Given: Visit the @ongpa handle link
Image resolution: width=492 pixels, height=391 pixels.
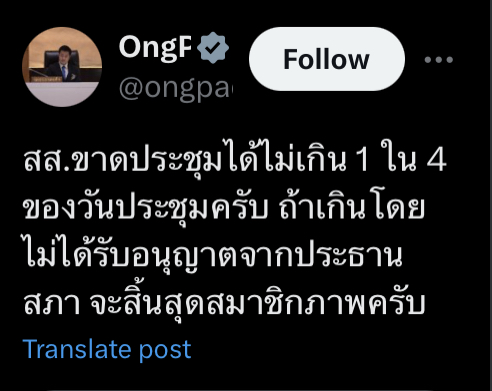Looking at the screenshot, I should (x=175, y=89).
